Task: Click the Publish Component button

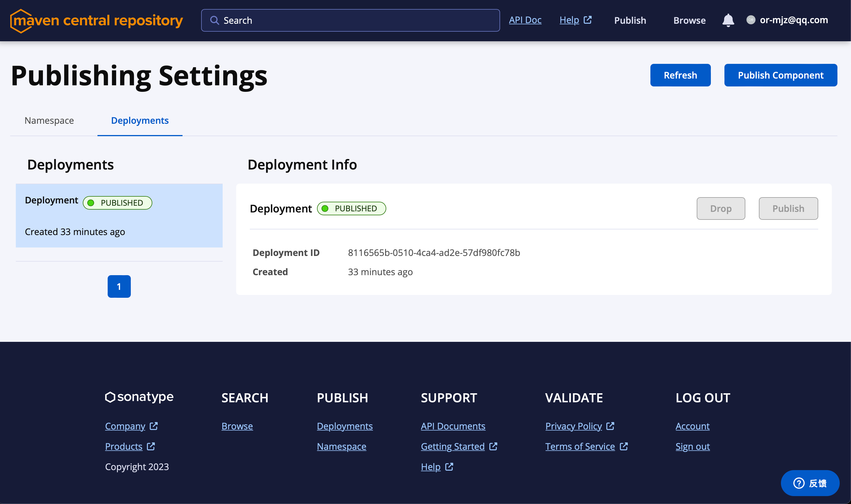Action: pyautogui.click(x=781, y=75)
